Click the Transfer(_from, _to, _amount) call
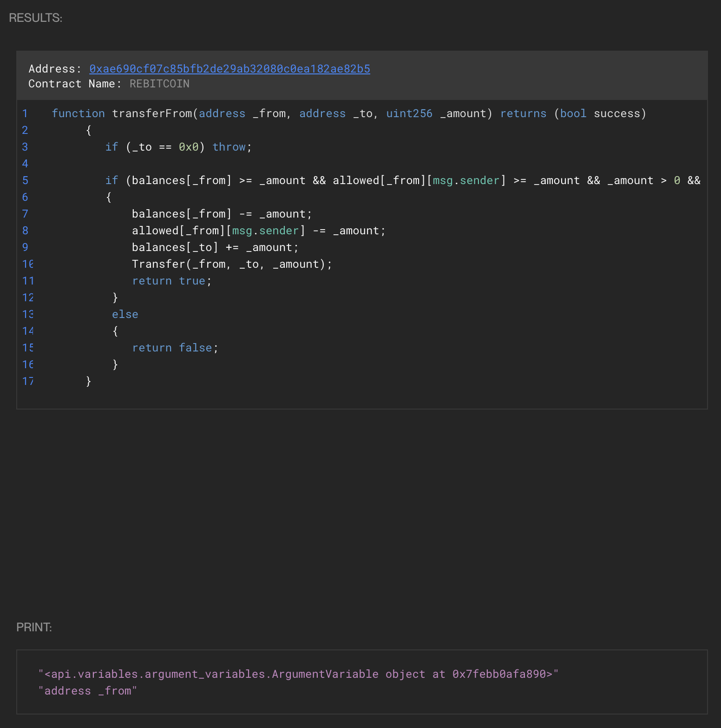 point(232,264)
